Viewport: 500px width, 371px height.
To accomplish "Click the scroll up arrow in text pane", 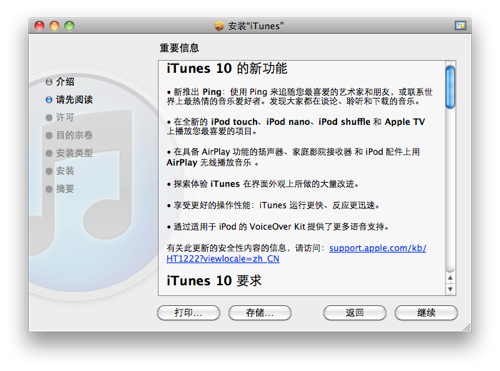I will [x=450, y=278].
